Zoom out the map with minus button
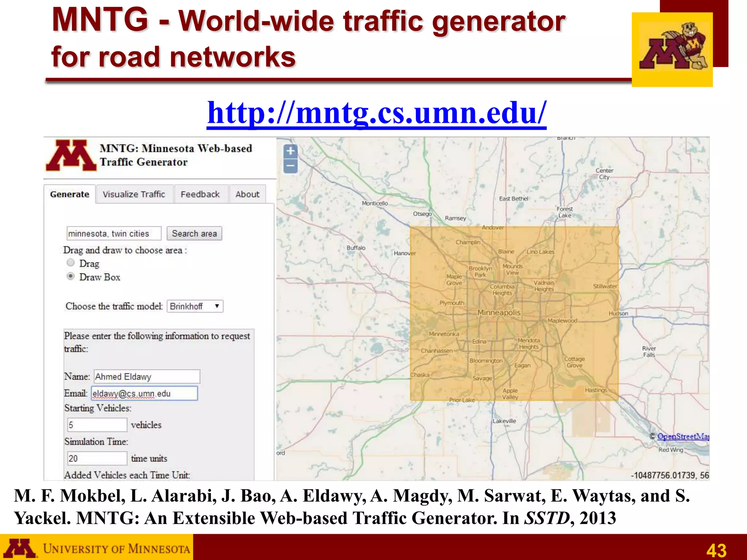747x560 pixels. click(290, 166)
